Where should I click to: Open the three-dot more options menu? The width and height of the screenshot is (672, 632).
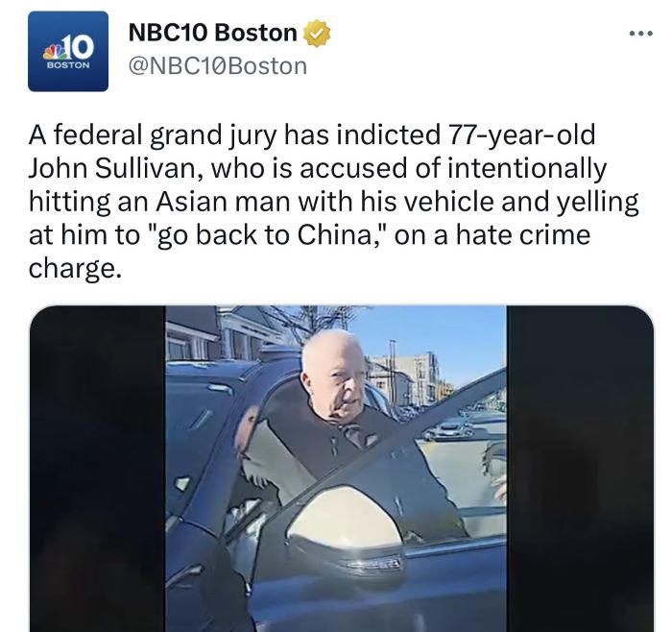coord(641,33)
